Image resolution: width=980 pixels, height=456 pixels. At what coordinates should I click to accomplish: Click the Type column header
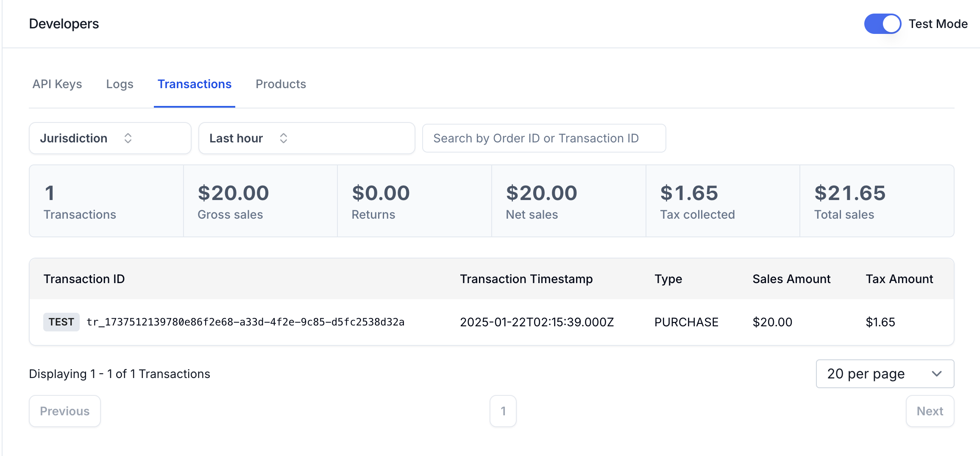(x=668, y=279)
